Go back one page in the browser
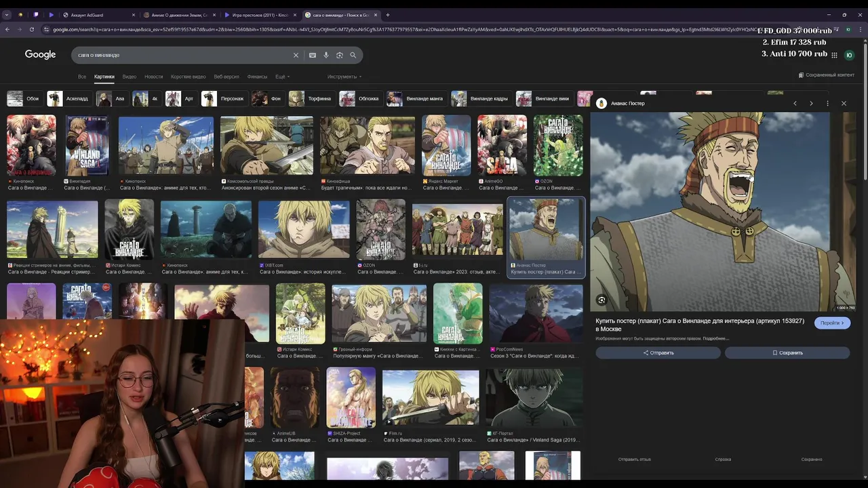The height and width of the screenshot is (488, 868). tap(7, 29)
